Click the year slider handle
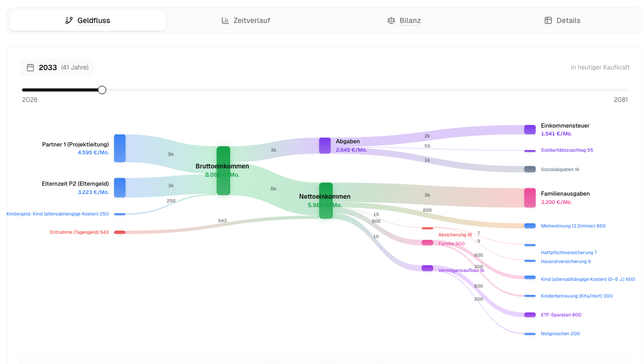The height and width of the screenshot is (364, 644). pos(102,90)
